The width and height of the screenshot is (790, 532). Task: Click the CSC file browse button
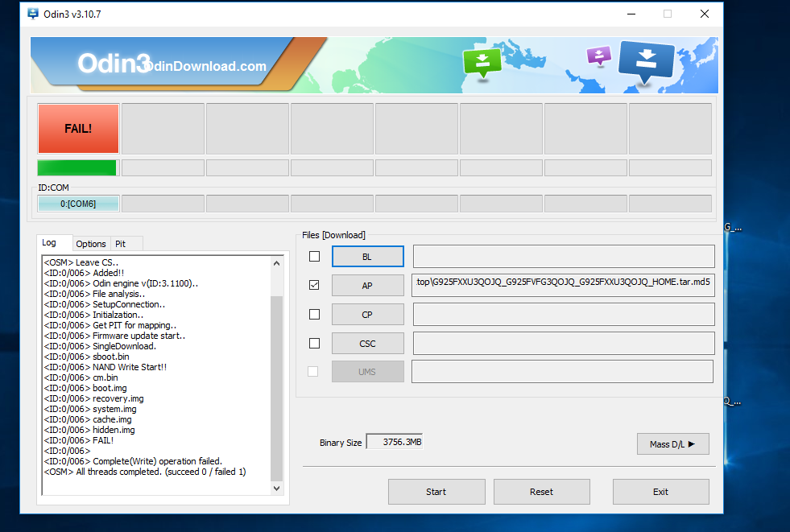coord(367,343)
